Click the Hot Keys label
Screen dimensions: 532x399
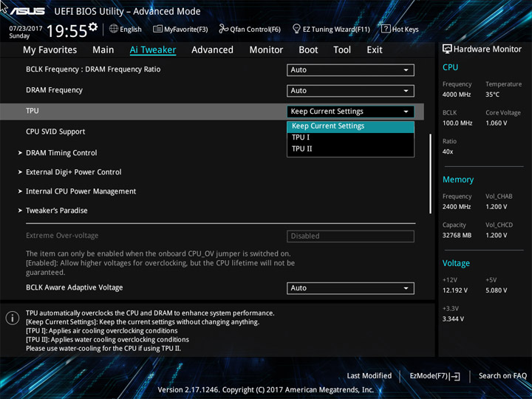[405, 29]
